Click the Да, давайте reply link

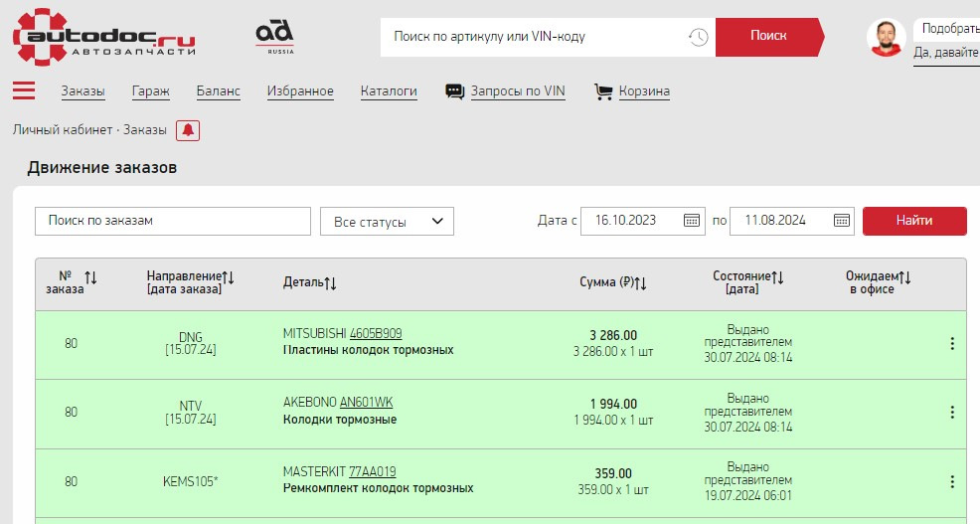tap(946, 53)
